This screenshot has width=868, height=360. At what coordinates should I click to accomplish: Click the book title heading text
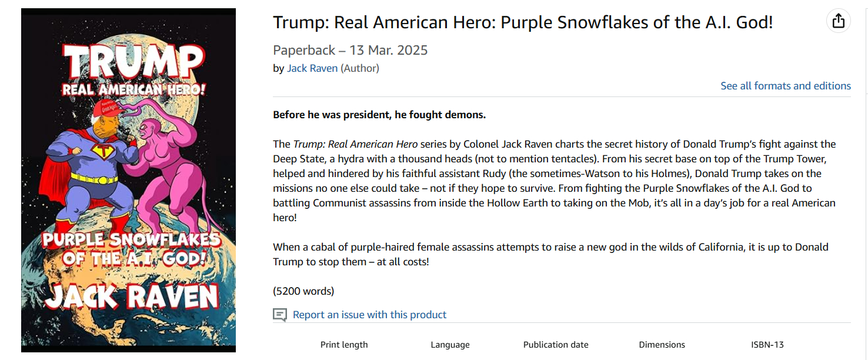pos(522,22)
